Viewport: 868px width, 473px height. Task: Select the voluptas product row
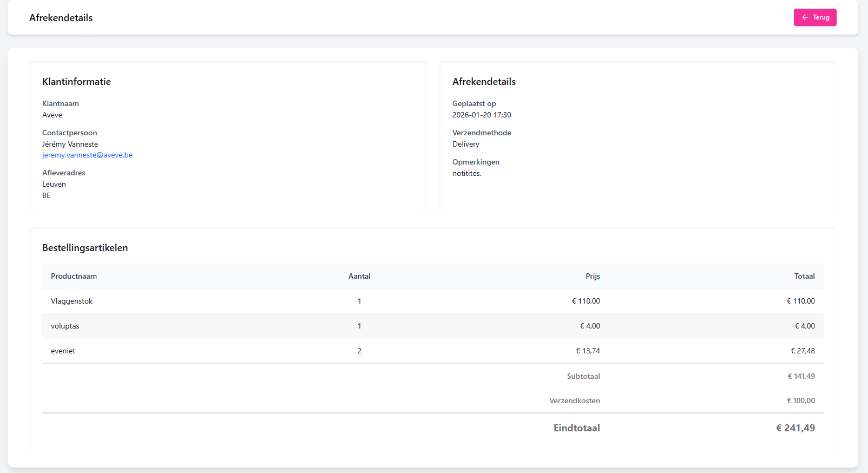pyautogui.click(x=65, y=326)
